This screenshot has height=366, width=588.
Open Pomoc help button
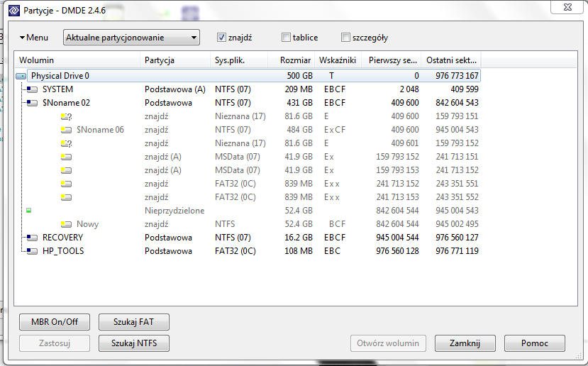tap(535, 343)
